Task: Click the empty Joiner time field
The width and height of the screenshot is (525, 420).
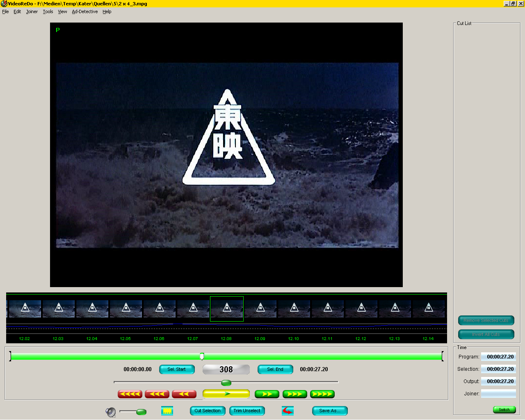Action: [498, 394]
